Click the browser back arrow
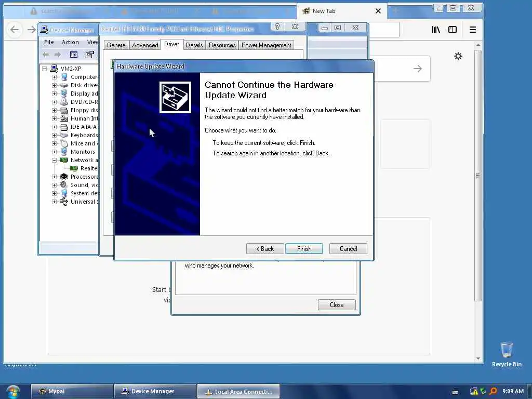This screenshot has height=399, width=532. (x=15, y=30)
